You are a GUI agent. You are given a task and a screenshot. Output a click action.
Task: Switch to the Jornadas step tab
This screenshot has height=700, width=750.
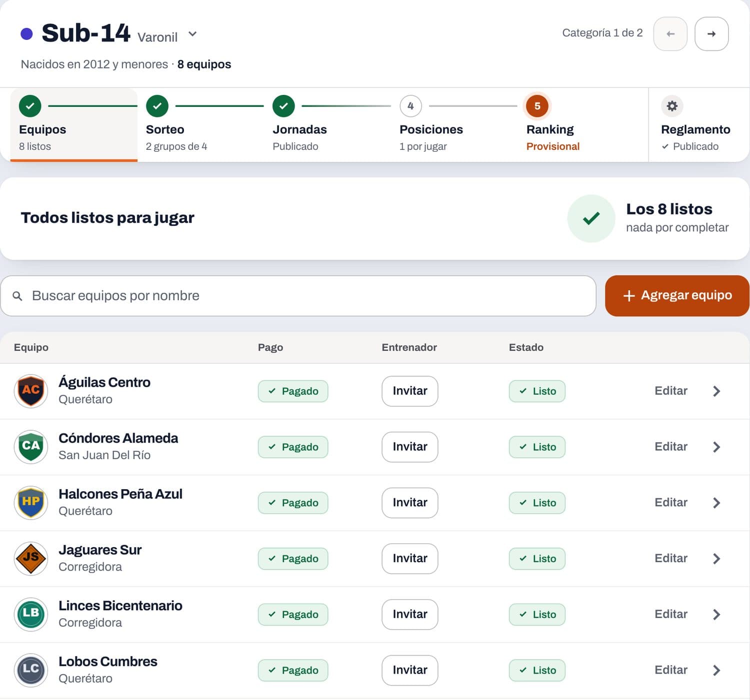coord(327,124)
